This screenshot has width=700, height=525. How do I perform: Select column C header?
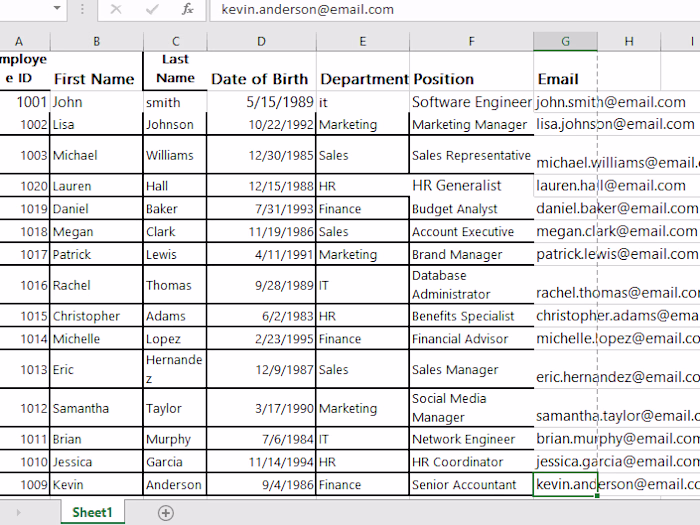(175, 42)
